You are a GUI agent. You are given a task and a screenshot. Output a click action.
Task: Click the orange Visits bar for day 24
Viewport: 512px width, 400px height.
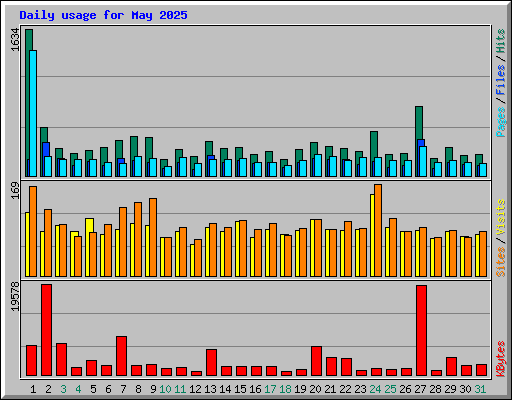coord(378,230)
